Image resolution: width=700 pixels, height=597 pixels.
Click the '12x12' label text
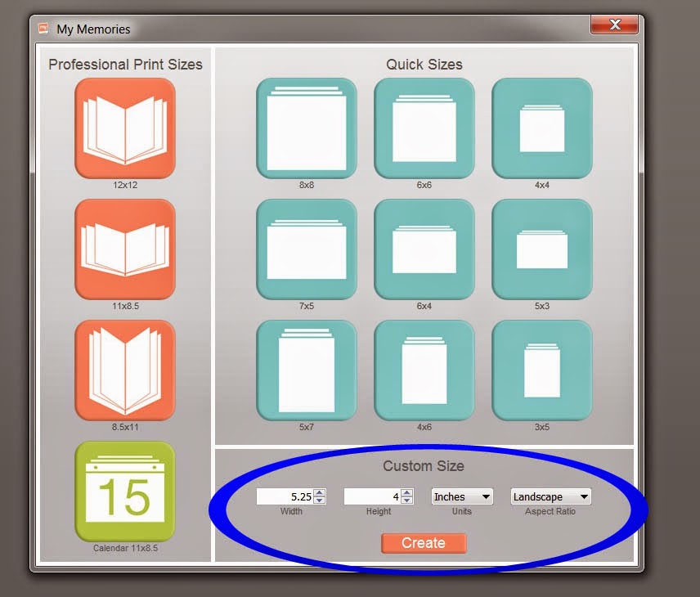125,185
